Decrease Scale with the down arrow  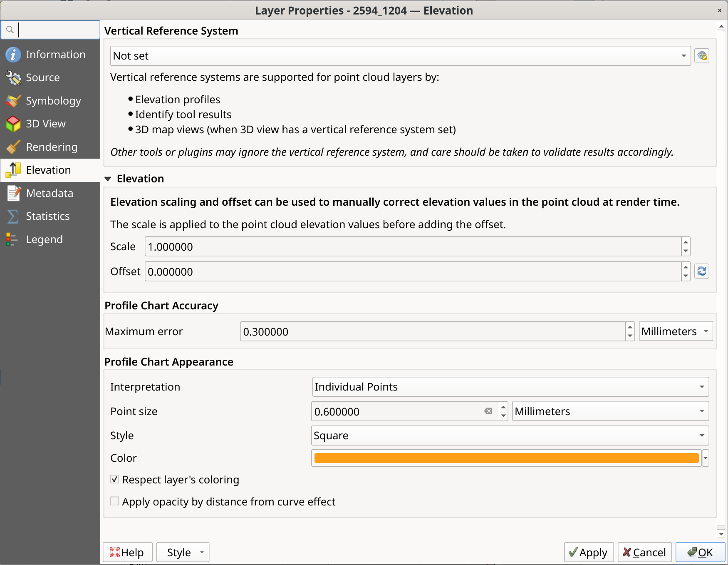point(686,251)
